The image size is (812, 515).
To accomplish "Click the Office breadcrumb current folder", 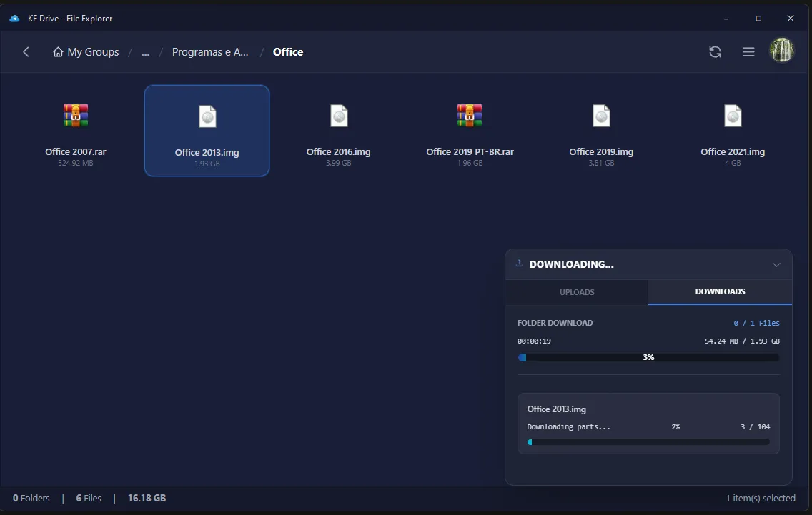I will pyautogui.click(x=288, y=52).
